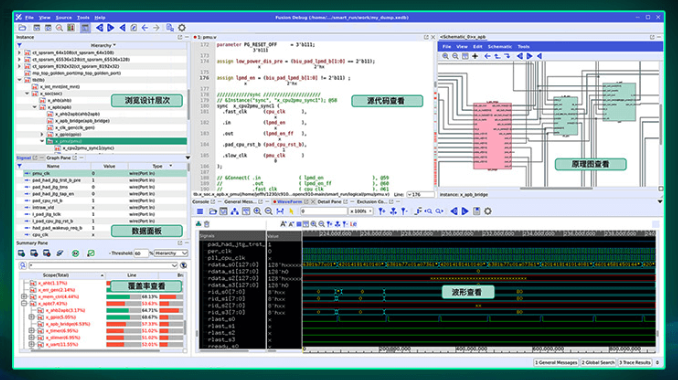The height and width of the screenshot is (380, 678).
Task: Click the Line number field under the source view
Action: (x=420, y=195)
